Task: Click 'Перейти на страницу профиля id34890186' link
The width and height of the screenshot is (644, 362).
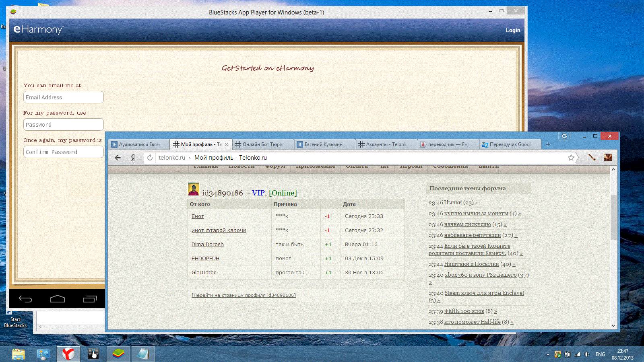Action: coord(244,295)
